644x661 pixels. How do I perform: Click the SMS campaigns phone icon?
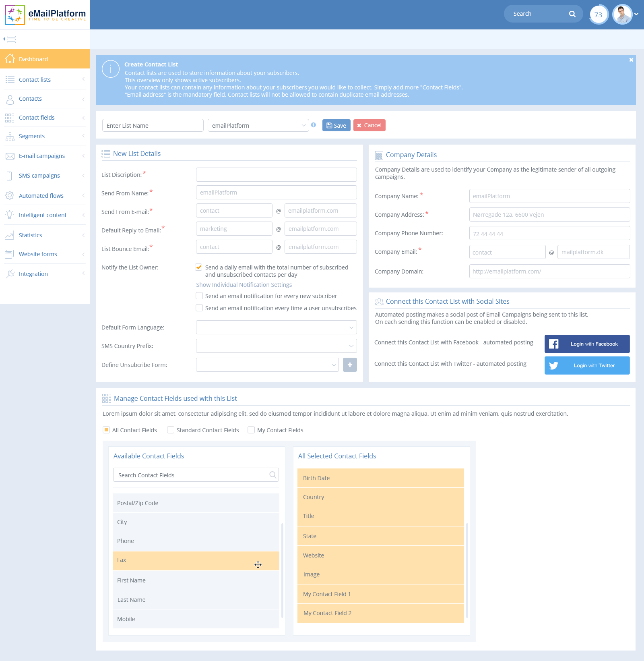coord(10,176)
